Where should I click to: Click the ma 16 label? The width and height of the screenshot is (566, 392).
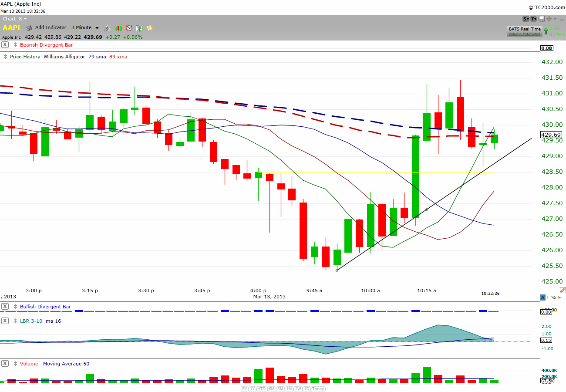(x=53, y=321)
